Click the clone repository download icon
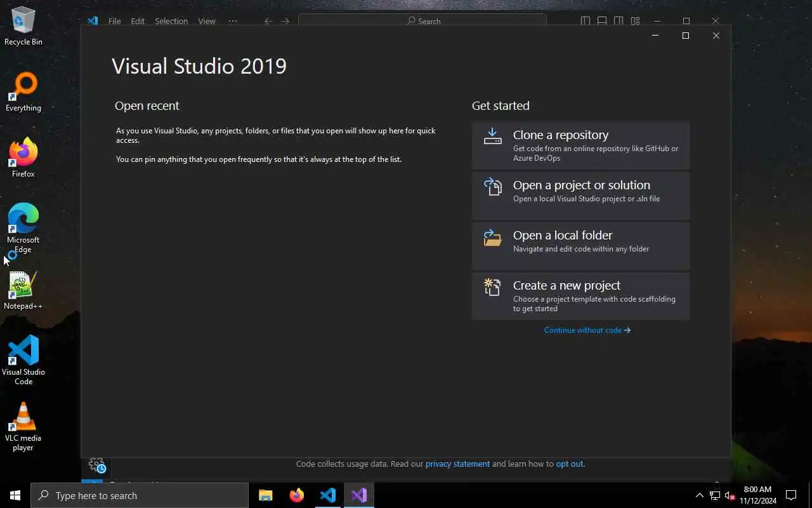Screen dimensions: 812x508 [x=493, y=136]
